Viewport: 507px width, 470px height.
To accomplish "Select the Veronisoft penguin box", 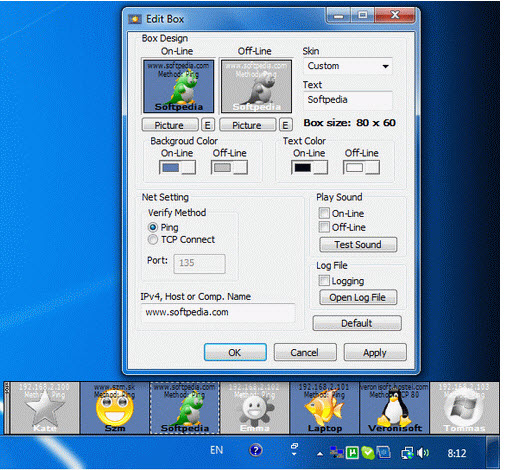I will click(x=395, y=408).
